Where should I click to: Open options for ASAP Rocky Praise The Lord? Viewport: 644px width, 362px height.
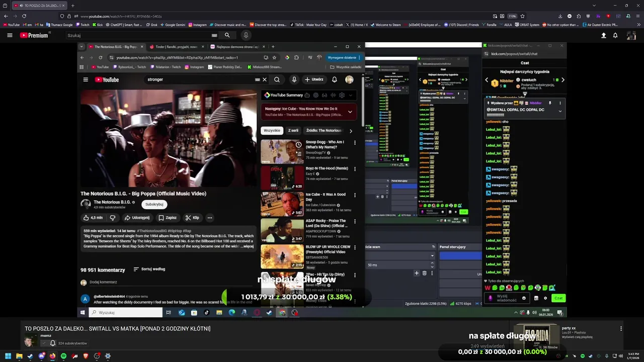click(355, 221)
